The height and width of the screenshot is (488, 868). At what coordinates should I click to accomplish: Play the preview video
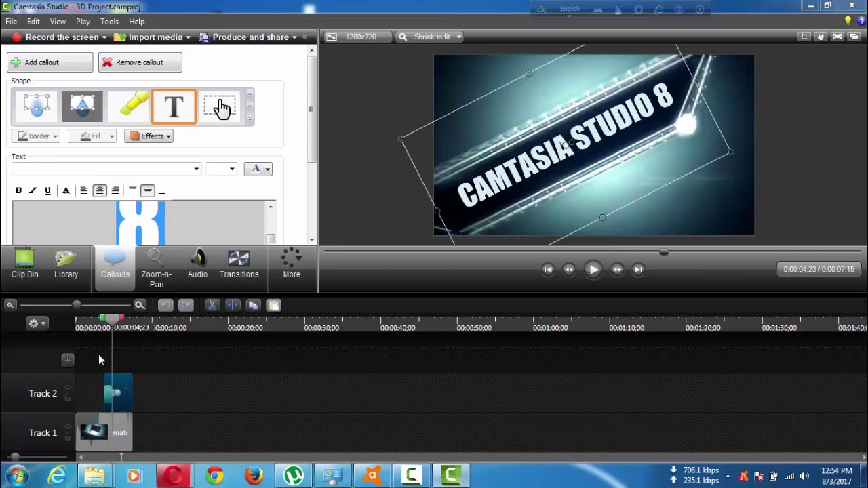point(593,270)
